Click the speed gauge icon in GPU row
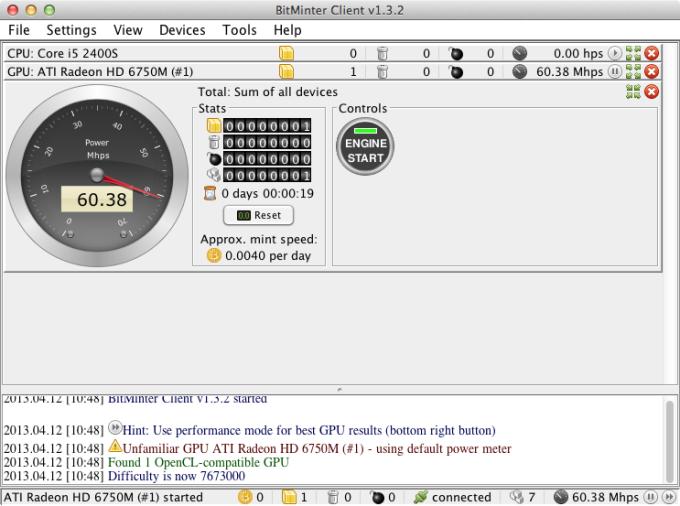680x506 pixels. pos(519,72)
